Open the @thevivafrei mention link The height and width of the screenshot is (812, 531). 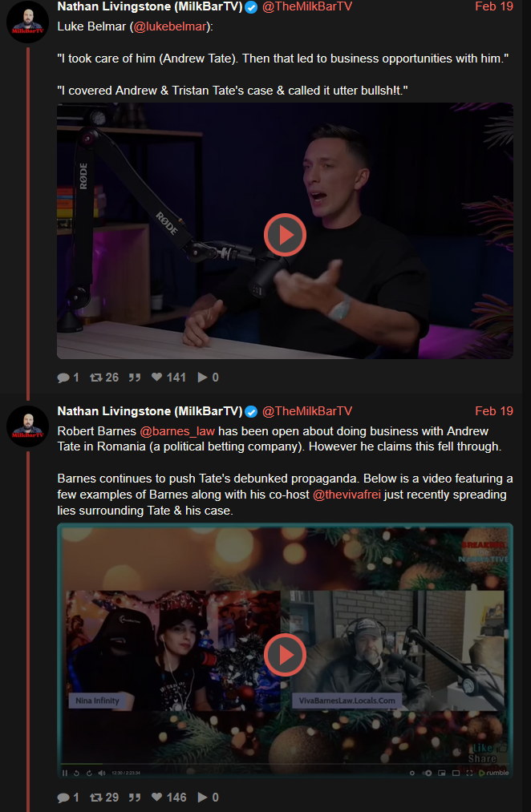coord(347,495)
